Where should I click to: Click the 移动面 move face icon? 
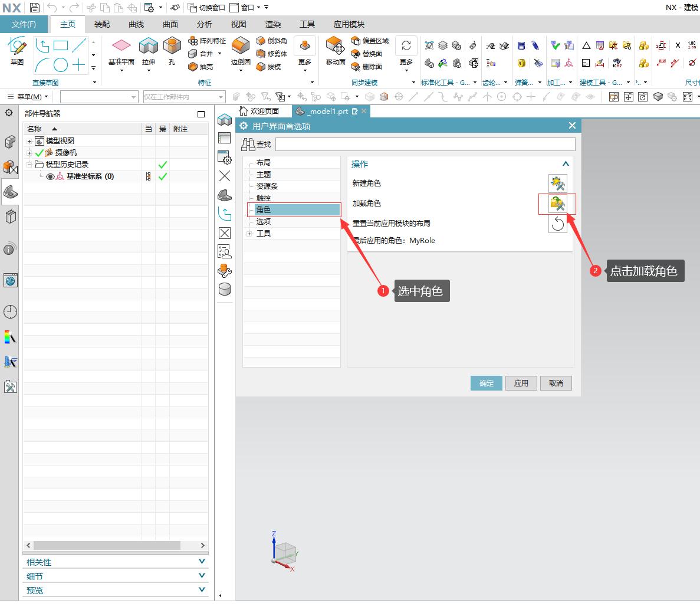pyautogui.click(x=335, y=47)
